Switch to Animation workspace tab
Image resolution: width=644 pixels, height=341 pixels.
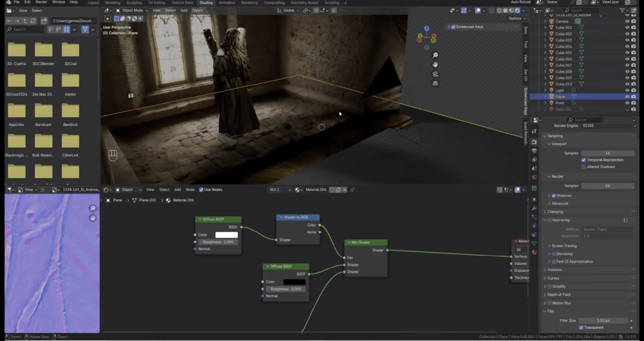pyautogui.click(x=227, y=3)
